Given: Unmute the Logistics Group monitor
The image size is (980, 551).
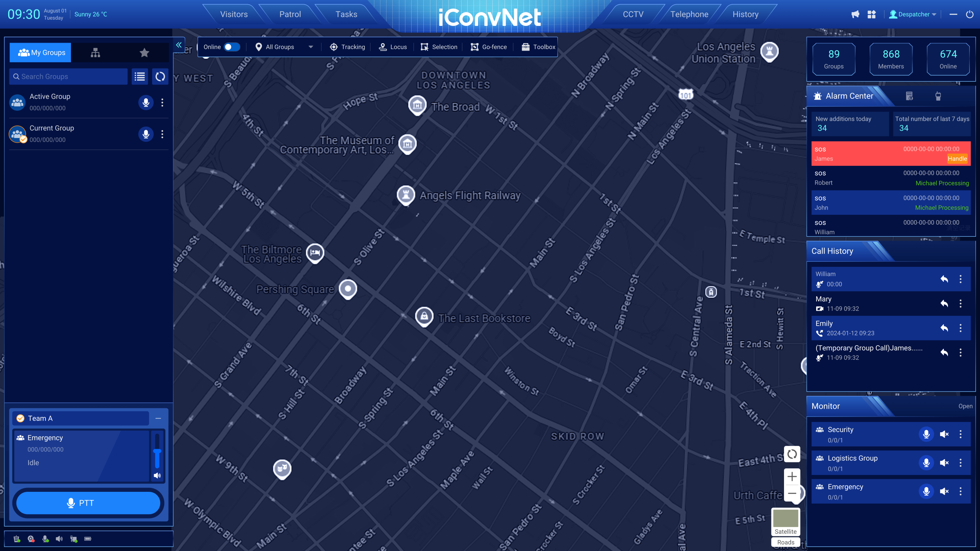Looking at the screenshot, I should tap(944, 463).
